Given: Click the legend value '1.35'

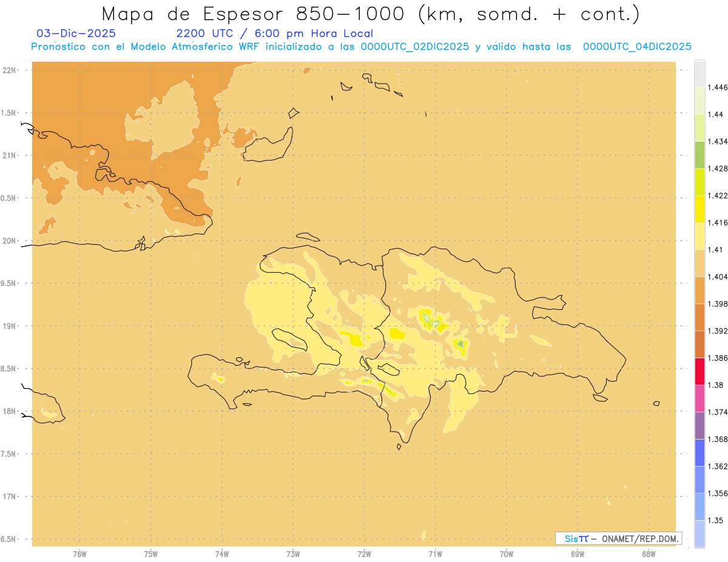Looking at the screenshot, I should (716, 520).
